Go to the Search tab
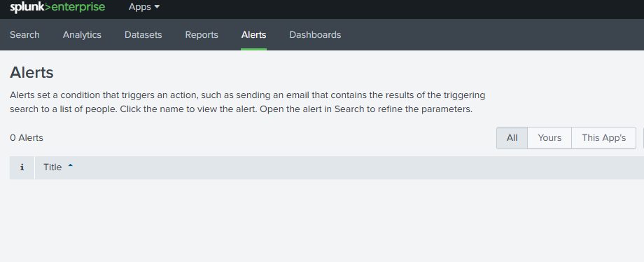This screenshot has width=644, height=262. 24,35
